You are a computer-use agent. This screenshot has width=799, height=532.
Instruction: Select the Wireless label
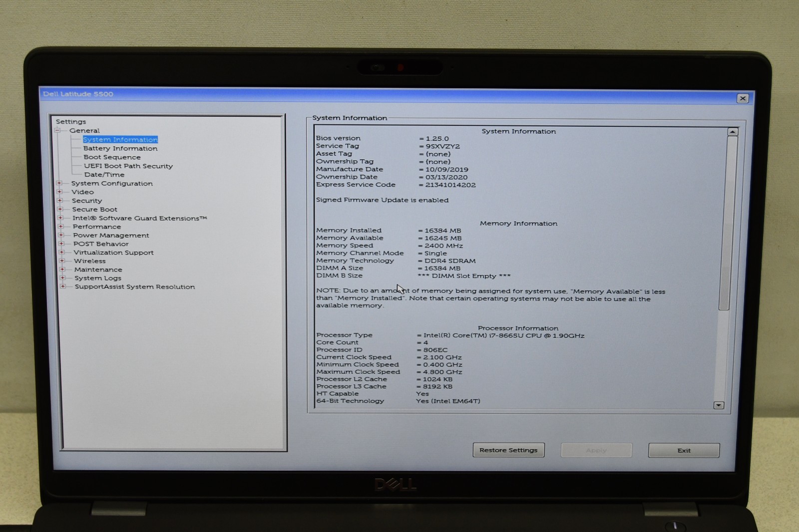tap(90, 261)
